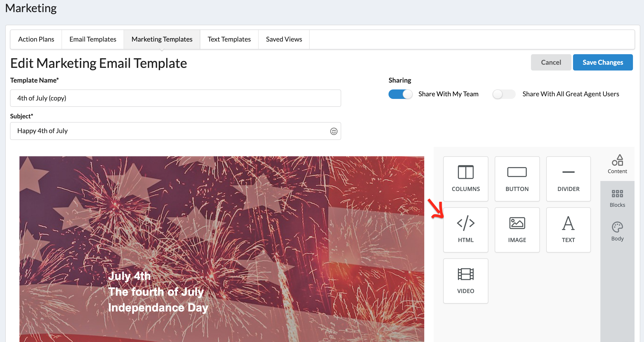Cancel editing the template
This screenshot has height=342, width=644.
(x=551, y=62)
